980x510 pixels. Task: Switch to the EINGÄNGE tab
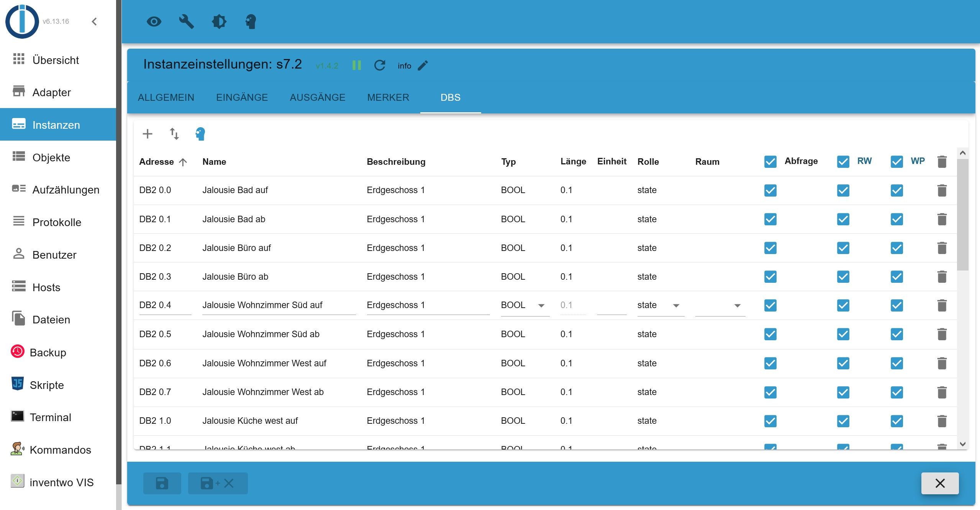point(242,97)
